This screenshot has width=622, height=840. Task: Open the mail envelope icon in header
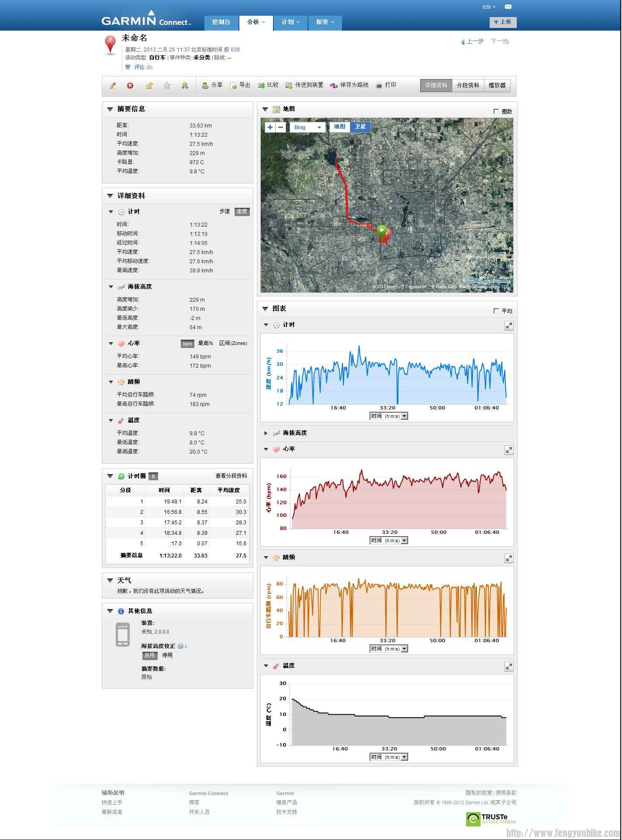508,7
